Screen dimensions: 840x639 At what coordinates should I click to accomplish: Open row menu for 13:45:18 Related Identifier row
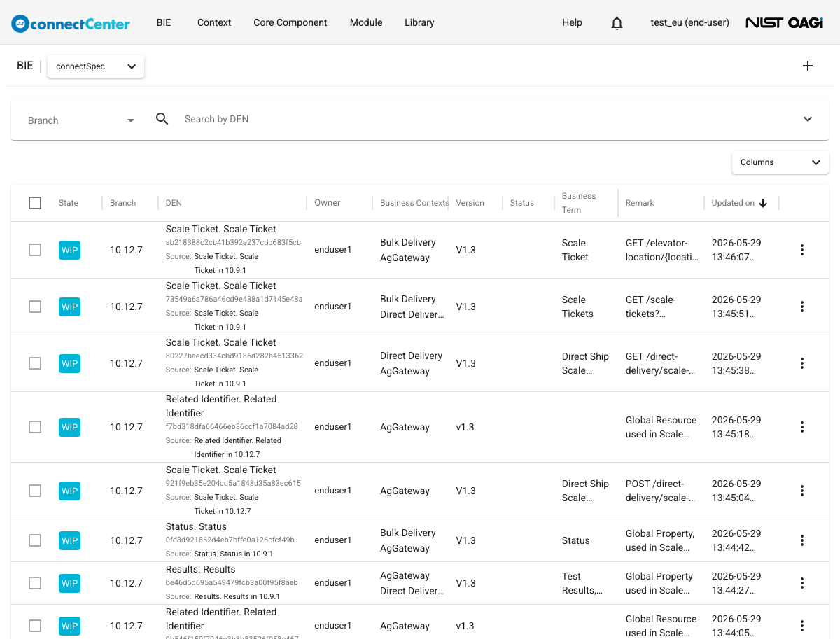[802, 427]
